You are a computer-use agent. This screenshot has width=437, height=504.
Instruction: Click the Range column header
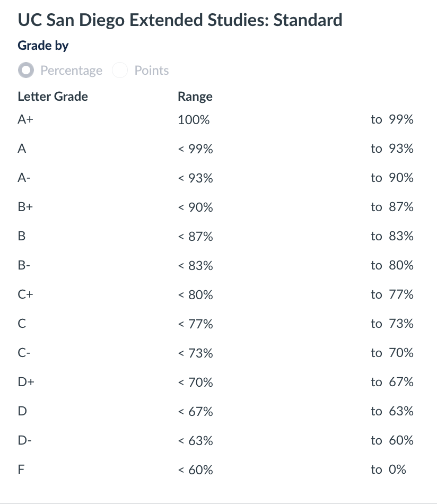[195, 97]
